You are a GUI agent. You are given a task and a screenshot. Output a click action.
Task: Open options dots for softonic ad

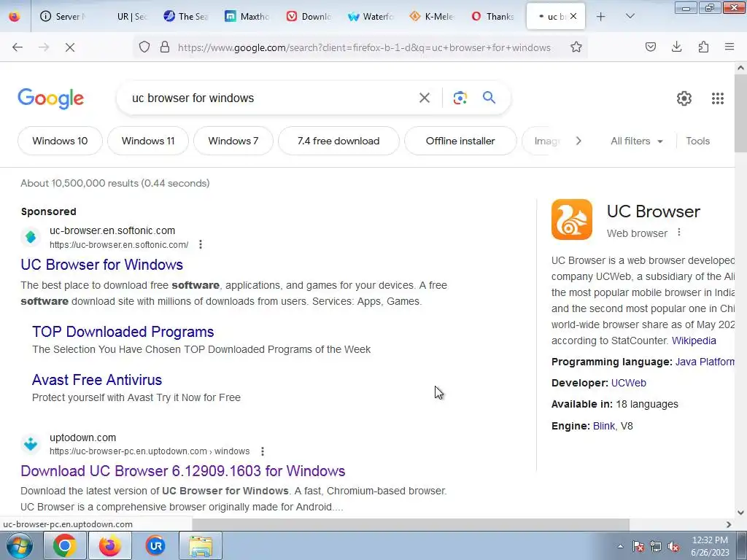pyautogui.click(x=201, y=244)
